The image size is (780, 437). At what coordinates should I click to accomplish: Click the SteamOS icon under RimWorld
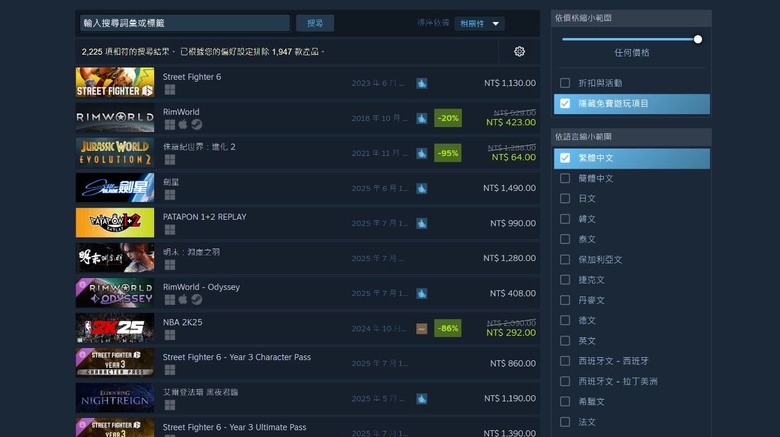[196, 124]
